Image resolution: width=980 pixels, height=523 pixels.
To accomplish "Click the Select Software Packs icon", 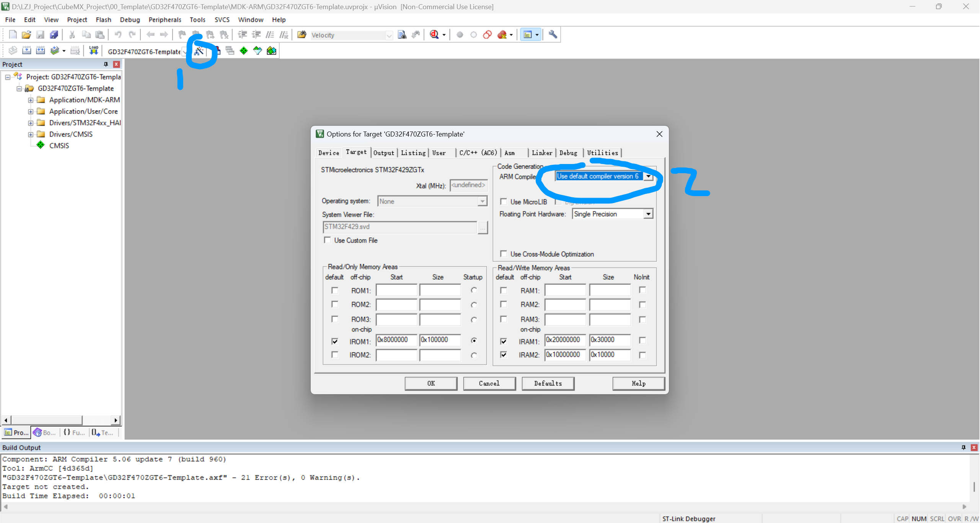I will (258, 51).
